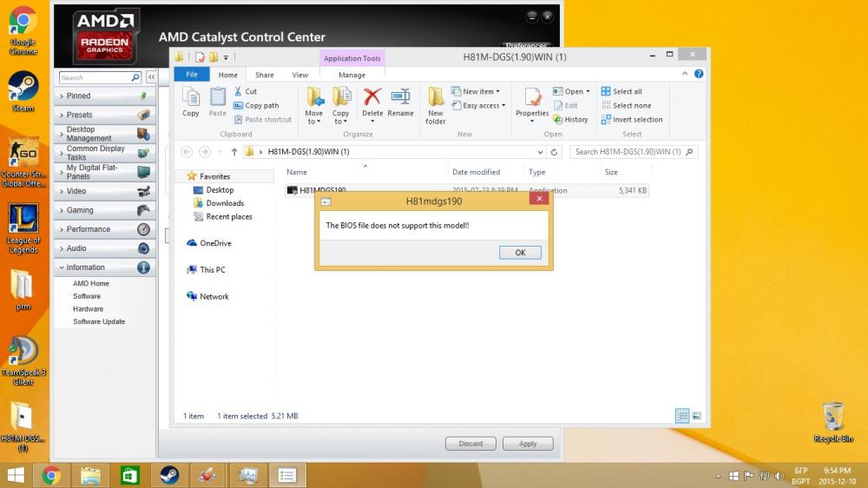Click Open in the ribbon
Viewport: 868px width, 488px height.
coord(569,91)
